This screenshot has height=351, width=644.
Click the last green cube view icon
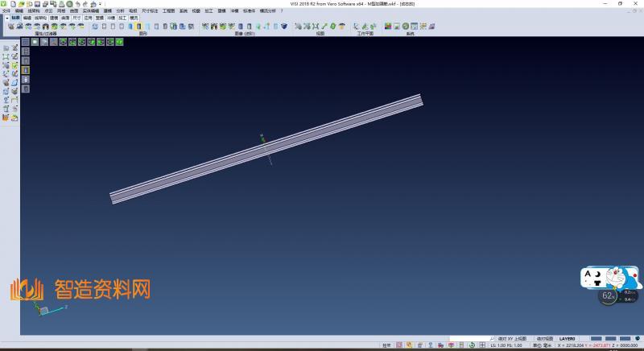(119, 41)
